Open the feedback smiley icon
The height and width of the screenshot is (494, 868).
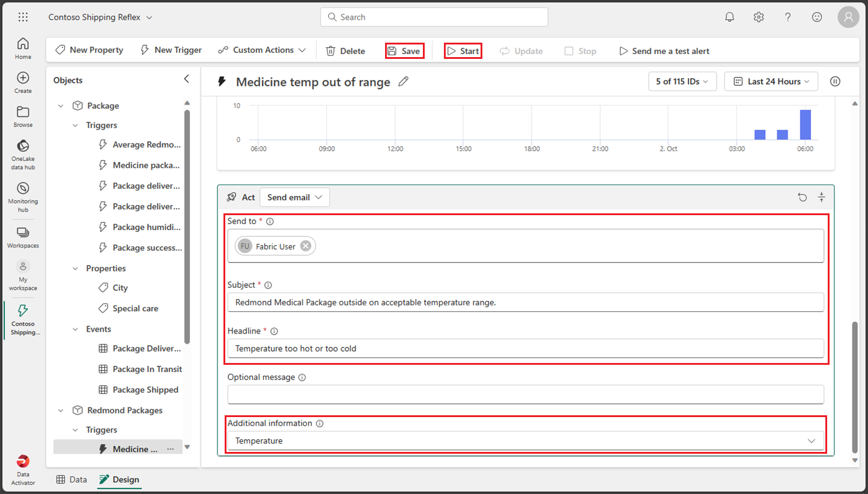click(817, 17)
